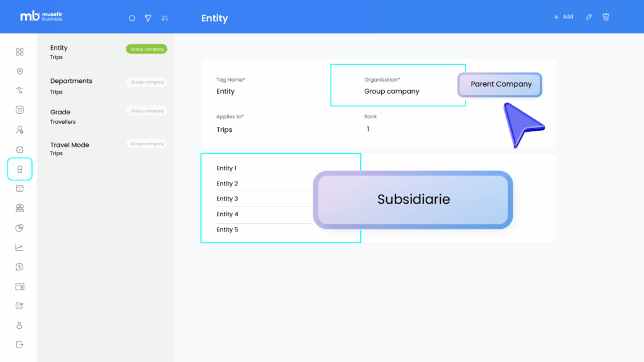
Task: Click the line graph analytics icon
Action: click(19, 248)
